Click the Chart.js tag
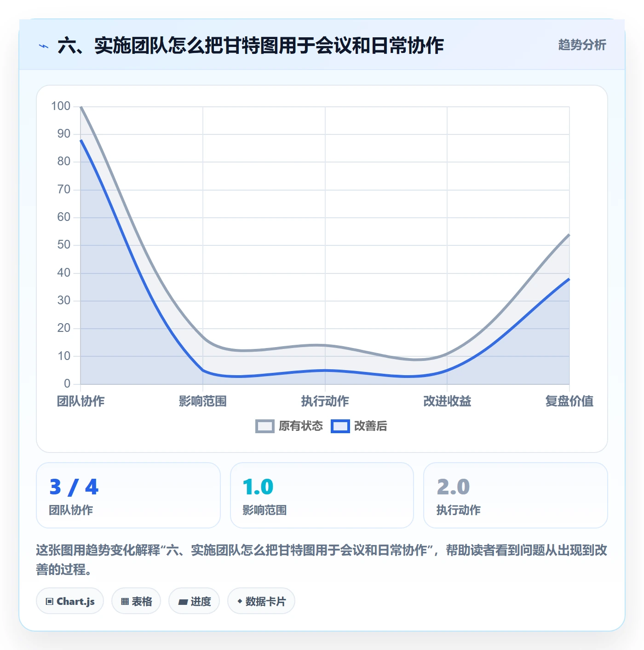Viewport: 644px width, 650px height. (x=70, y=601)
